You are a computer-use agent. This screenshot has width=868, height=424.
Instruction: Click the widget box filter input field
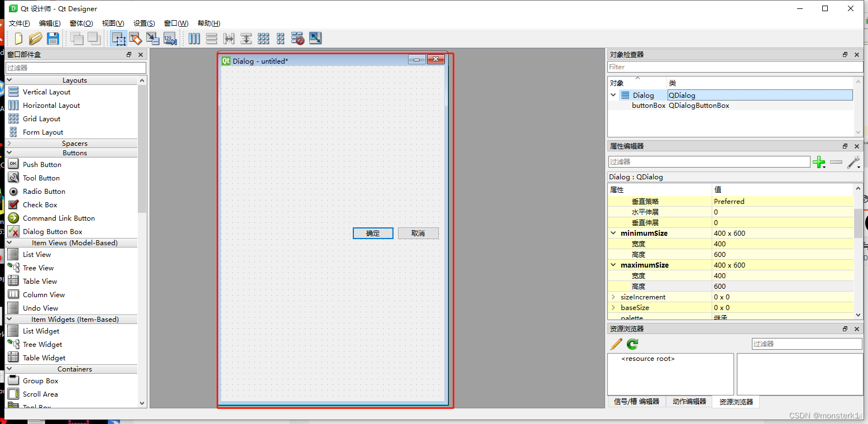pyautogui.click(x=76, y=67)
